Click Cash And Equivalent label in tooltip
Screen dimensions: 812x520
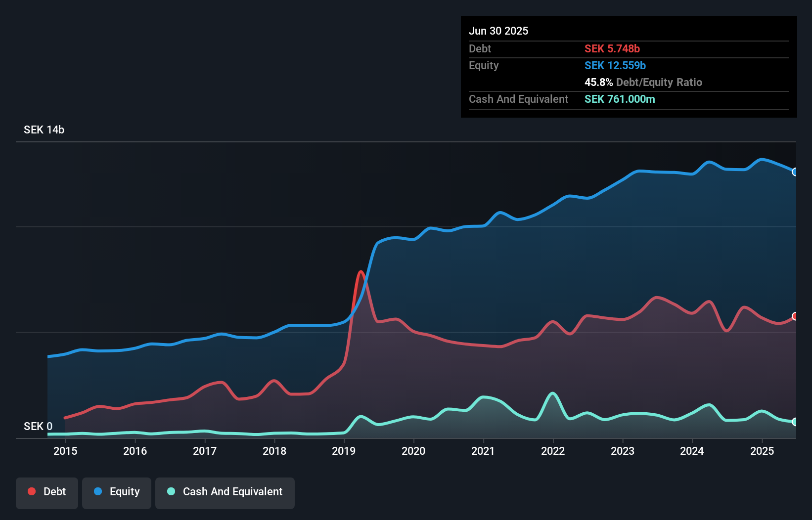tap(518, 99)
